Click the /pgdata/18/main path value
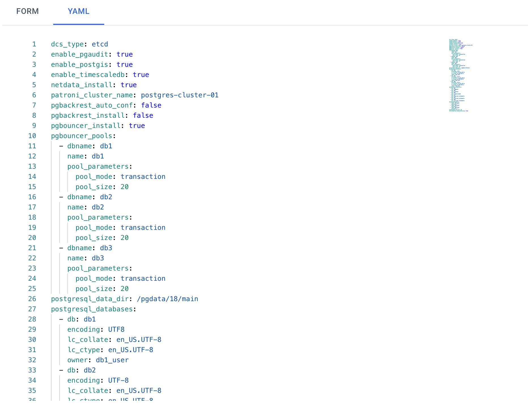Screen dimensions: 532x407 coord(167,299)
